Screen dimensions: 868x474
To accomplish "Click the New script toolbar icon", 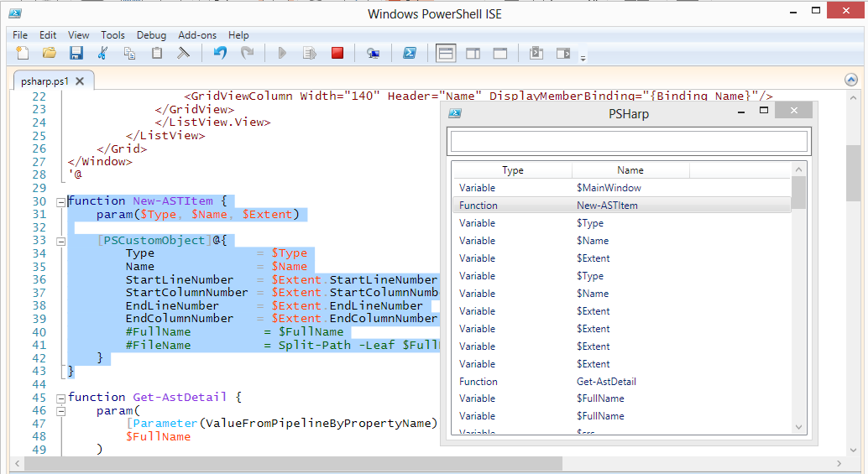I will pos(22,53).
